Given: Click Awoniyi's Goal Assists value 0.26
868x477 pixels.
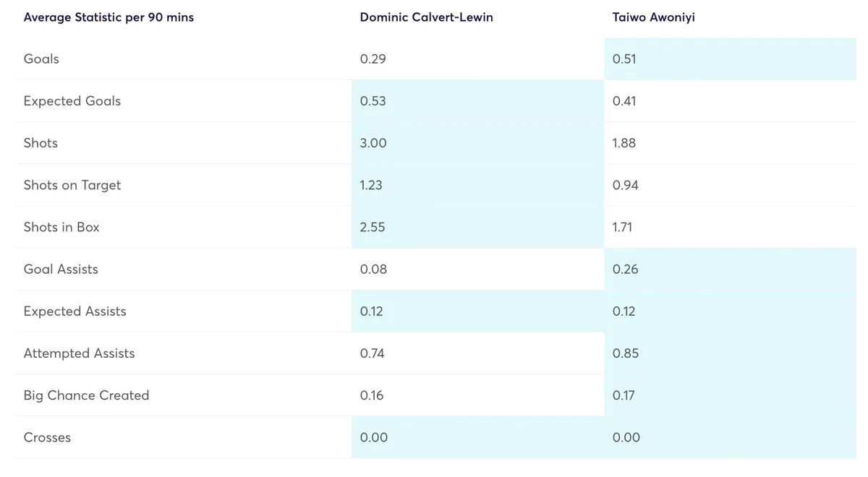Looking at the screenshot, I should [626, 269].
